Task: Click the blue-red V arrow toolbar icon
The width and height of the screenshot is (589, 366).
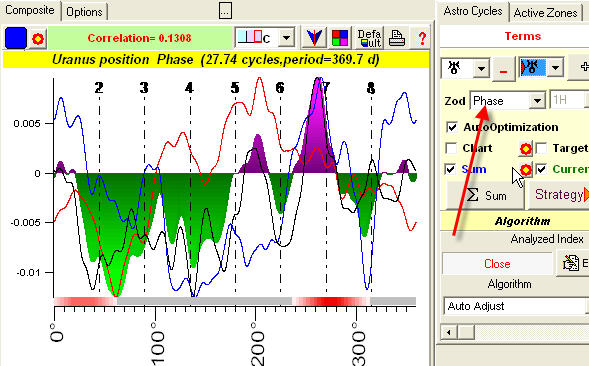Action: (x=314, y=38)
